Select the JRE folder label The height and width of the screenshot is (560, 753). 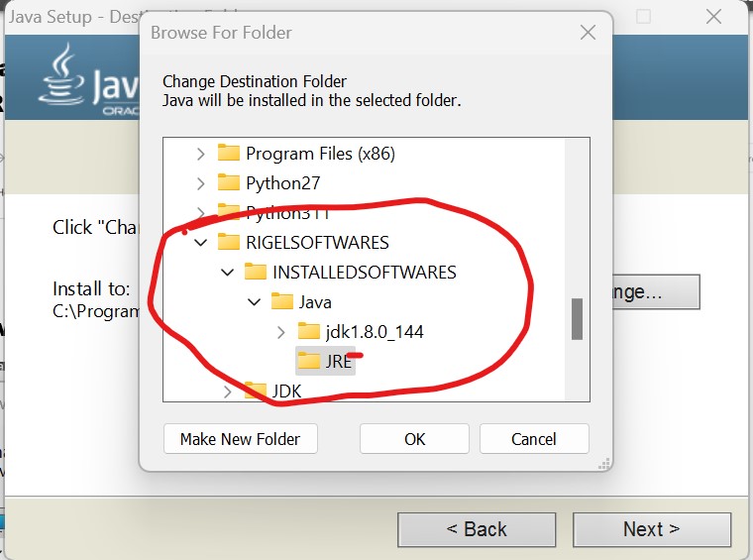[339, 361]
